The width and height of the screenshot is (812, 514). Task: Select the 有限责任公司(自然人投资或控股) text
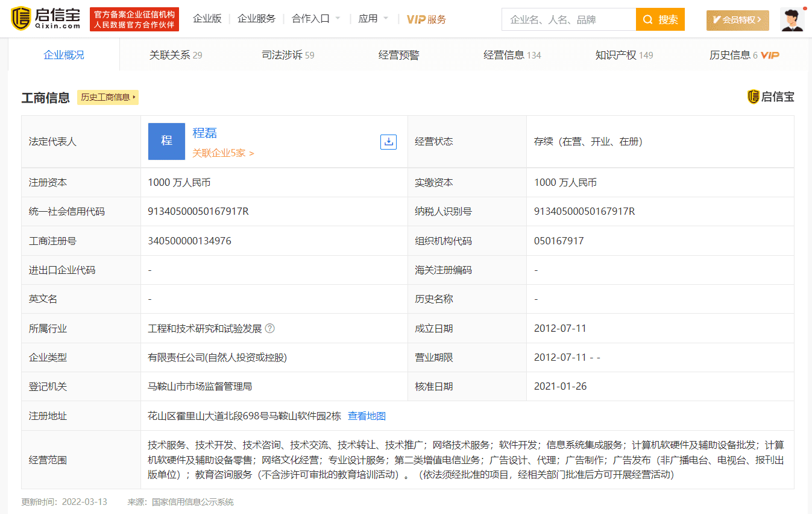pos(217,357)
